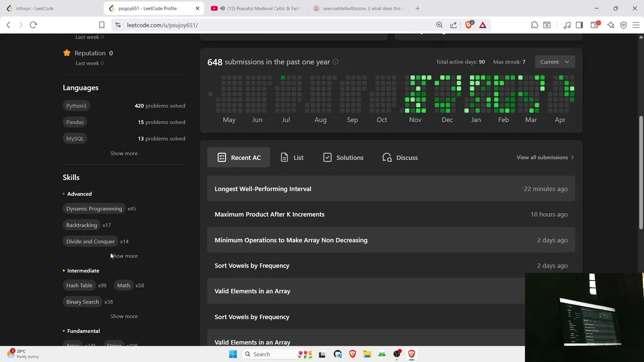Select the Binary Search skill tag
Image resolution: width=644 pixels, height=362 pixels.
[83, 302]
